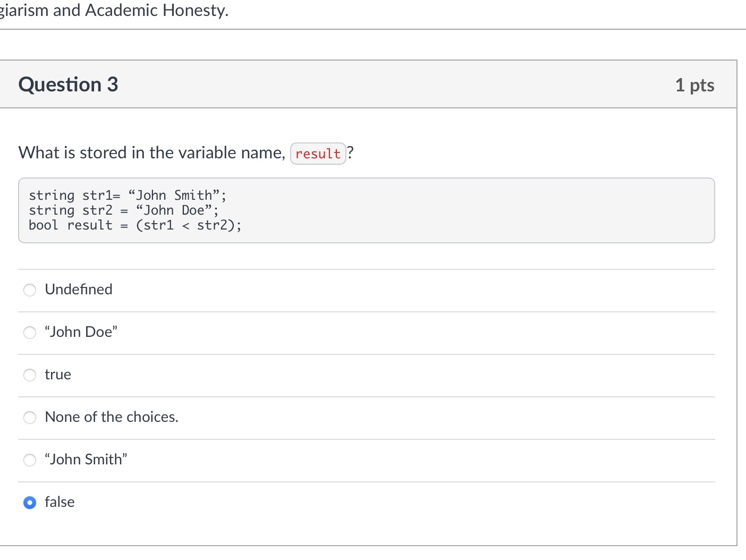Click the "false" answer label text
746x560 pixels.
tap(60, 502)
